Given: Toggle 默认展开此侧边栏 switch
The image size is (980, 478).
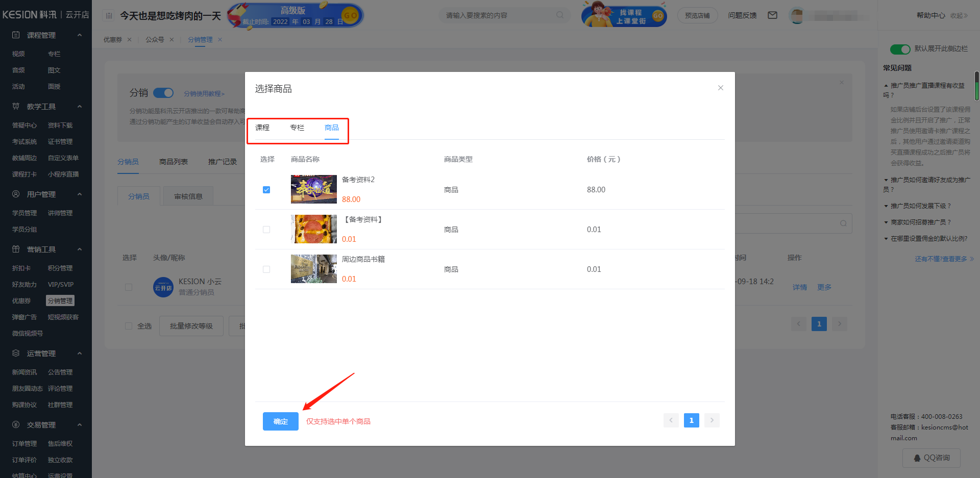Looking at the screenshot, I should coord(900,49).
